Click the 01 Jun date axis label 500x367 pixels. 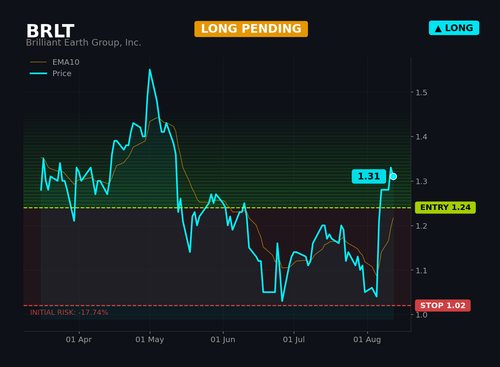pyautogui.click(x=223, y=340)
